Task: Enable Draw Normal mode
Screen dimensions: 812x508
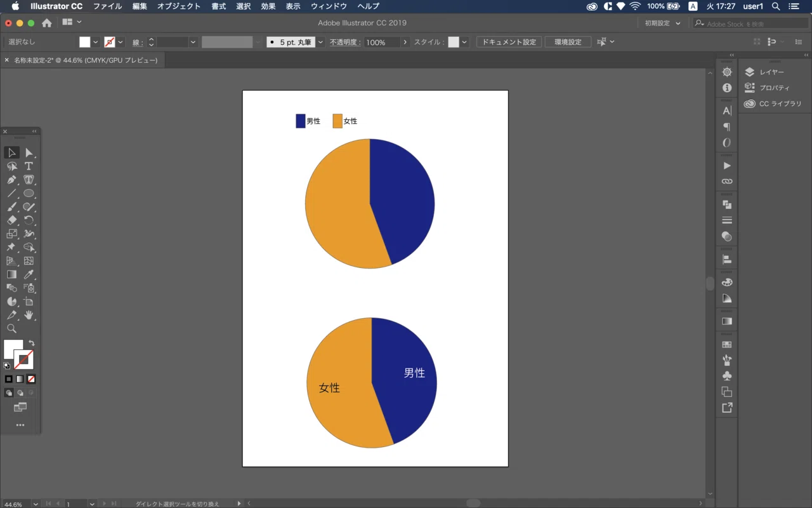Action: click(9, 393)
